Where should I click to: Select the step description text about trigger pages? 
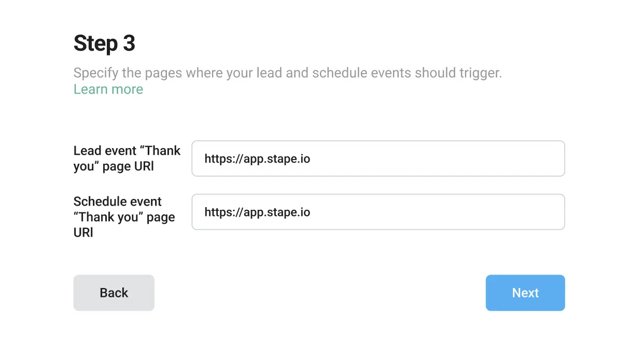pyautogui.click(x=287, y=73)
